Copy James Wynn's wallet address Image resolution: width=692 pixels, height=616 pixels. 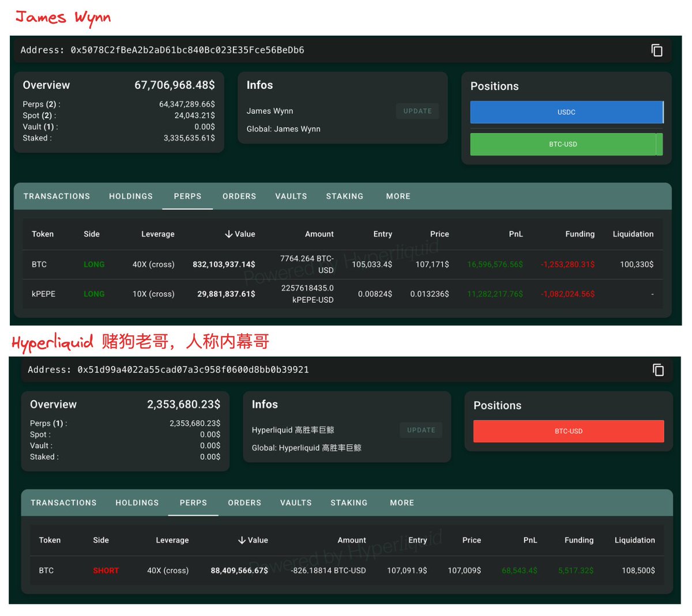[657, 50]
